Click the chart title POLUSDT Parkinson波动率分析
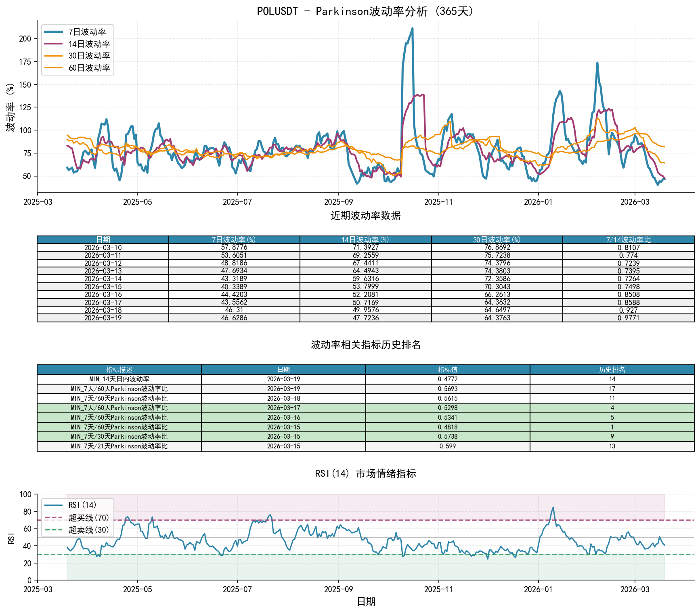 365,11
